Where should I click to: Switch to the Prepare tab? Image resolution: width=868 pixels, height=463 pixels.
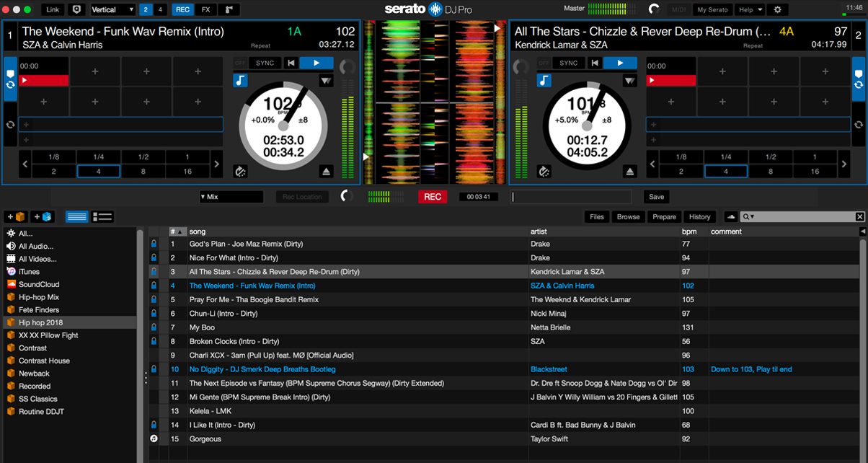pyautogui.click(x=663, y=216)
